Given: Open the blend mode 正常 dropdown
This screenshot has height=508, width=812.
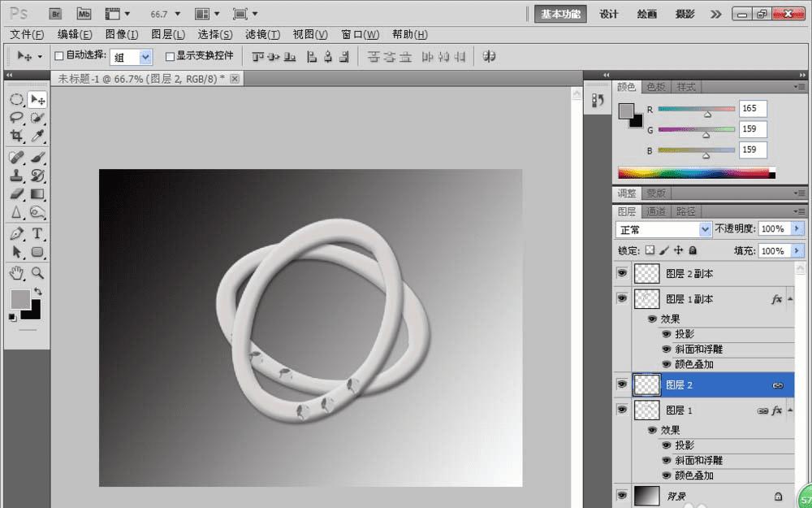Looking at the screenshot, I should [x=663, y=229].
